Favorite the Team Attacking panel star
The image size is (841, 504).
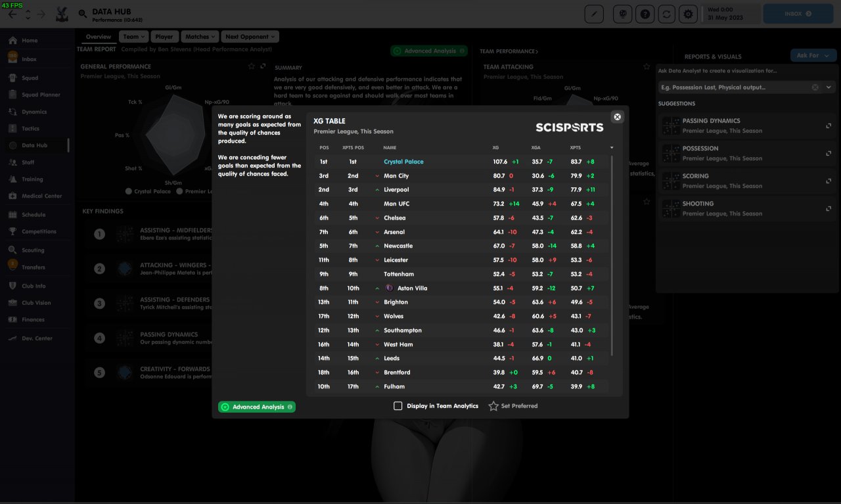(x=647, y=66)
